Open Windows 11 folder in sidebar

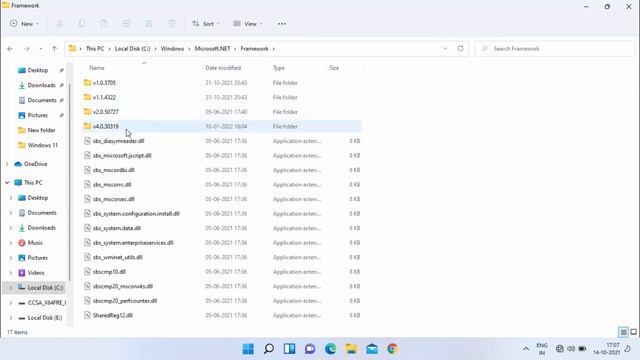click(38, 145)
